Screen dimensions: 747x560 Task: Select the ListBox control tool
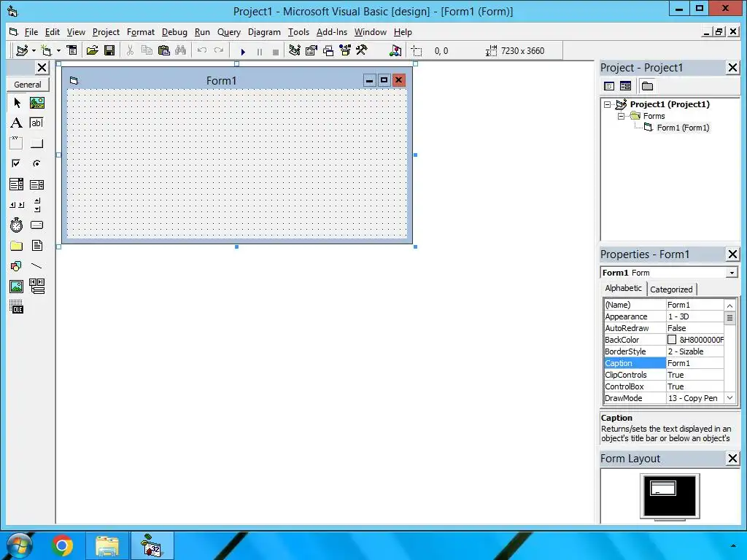tap(36, 184)
